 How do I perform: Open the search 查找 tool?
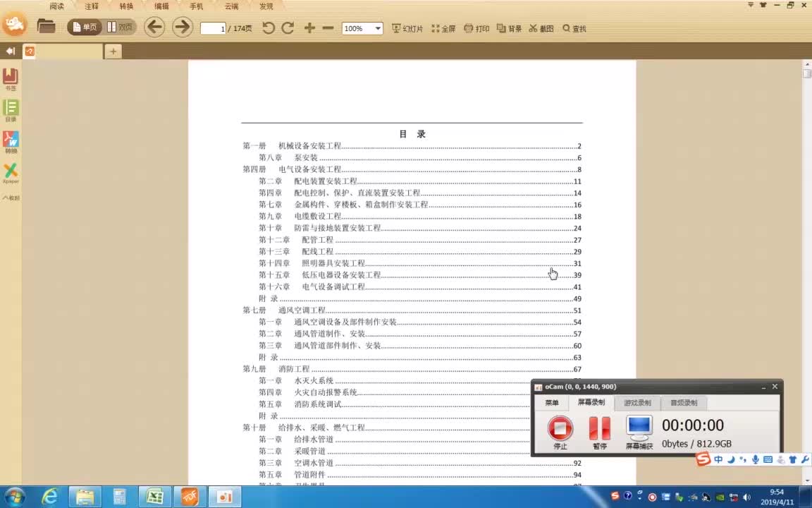pyautogui.click(x=574, y=28)
